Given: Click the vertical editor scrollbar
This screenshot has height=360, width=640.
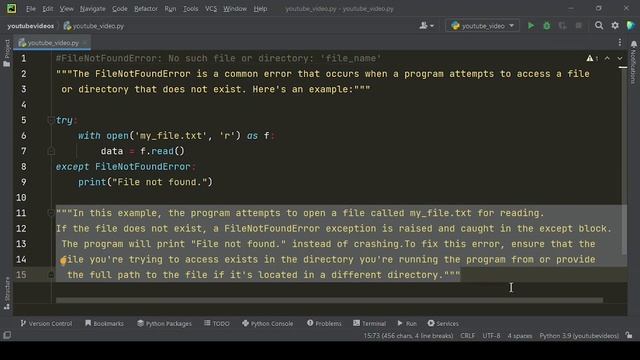Looking at the screenshot, I should click(623, 161).
